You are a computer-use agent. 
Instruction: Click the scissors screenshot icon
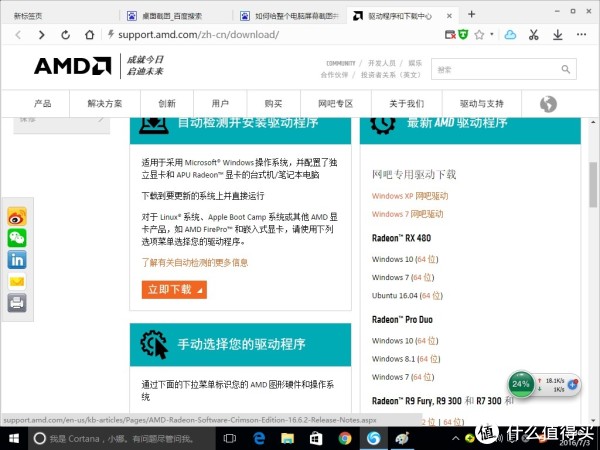[533, 35]
